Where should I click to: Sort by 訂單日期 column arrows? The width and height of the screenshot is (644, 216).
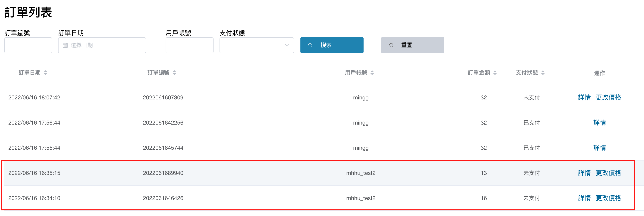[46, 73]
